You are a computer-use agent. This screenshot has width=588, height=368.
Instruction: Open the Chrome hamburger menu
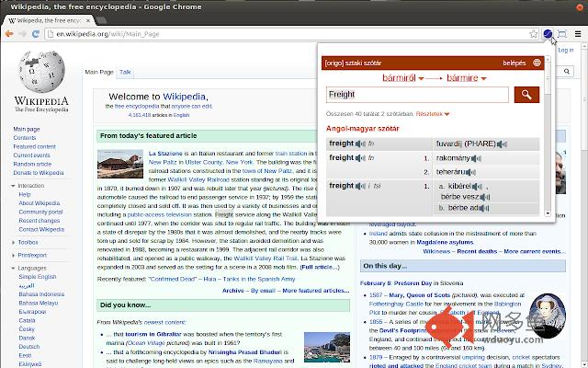(577, 34)
